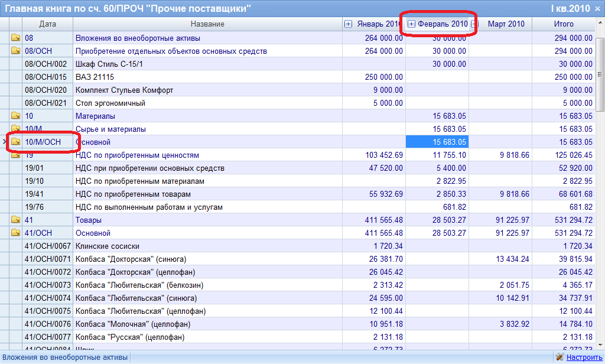Click the Итого column header
605x364 pixels.
click(x=563, y=24)
